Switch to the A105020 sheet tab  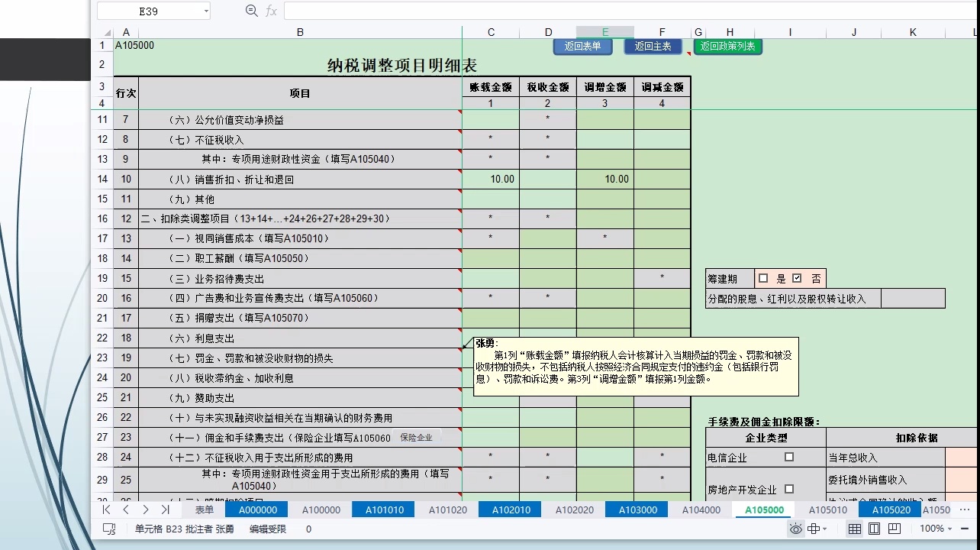pos(891,510)
